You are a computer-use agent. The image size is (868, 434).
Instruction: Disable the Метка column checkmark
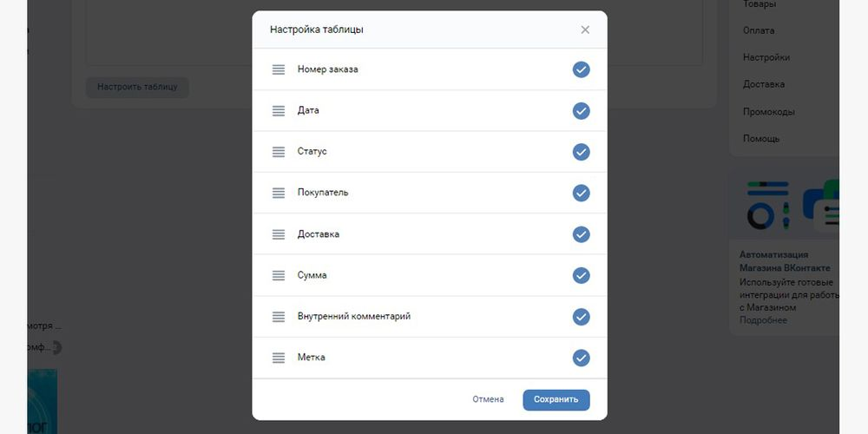pos(581,358)
